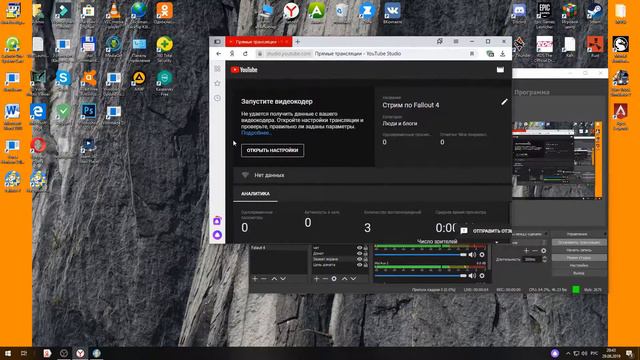Click the Yandex 'Я' home button in toolbar
Screen dimensions: 640x360
click(232, 53)
